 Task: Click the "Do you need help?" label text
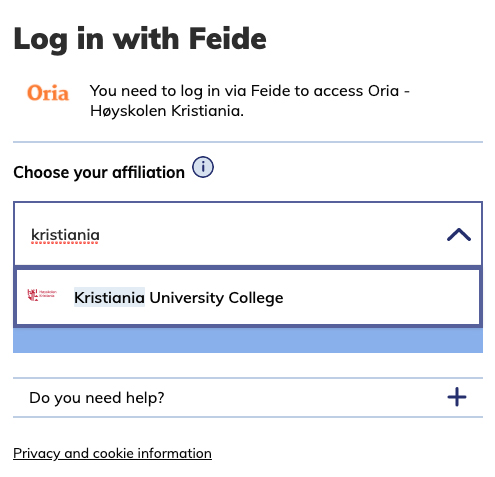point(97,398)
